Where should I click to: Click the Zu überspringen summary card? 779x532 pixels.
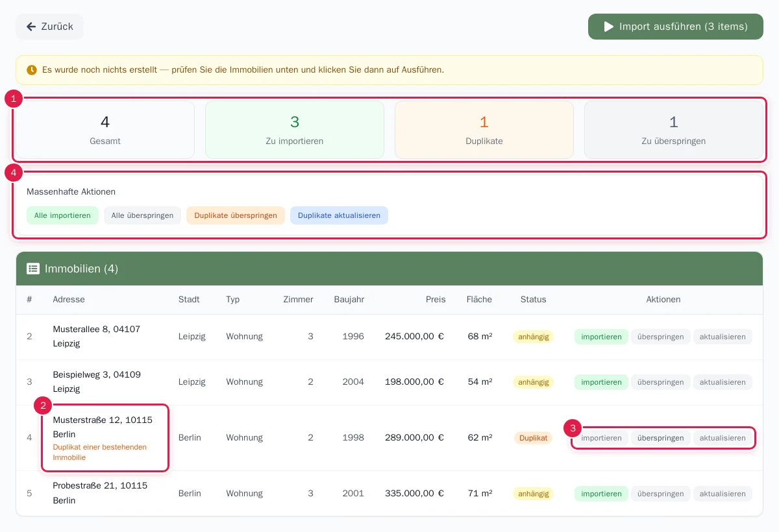coord(674,130)
